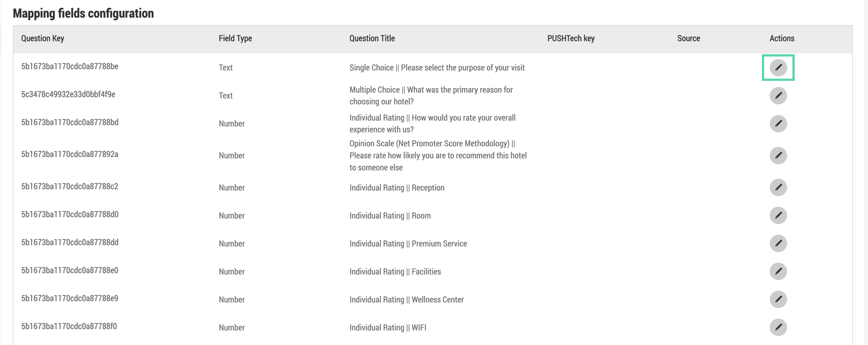Image resolution: width=868 pixels, height=345 pixels.
Task: Click the PUSHTech key column header
Action: pyautogui.click(x=571, y=38)
